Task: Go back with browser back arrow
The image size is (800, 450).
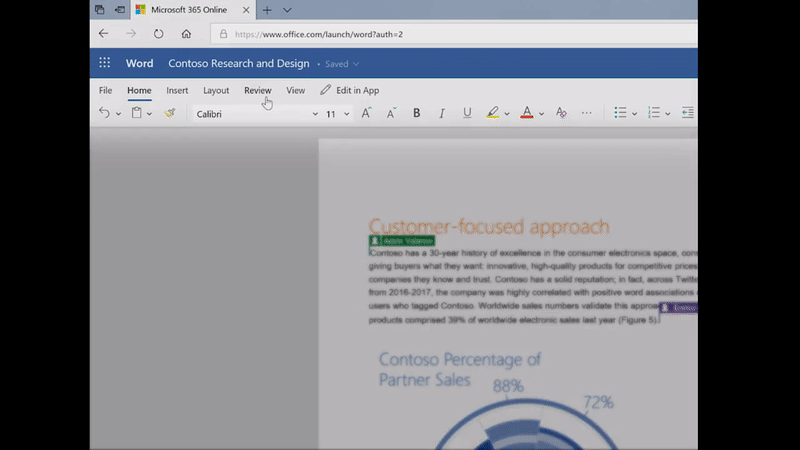Action: pyautogui.click(x=104, y=34)
